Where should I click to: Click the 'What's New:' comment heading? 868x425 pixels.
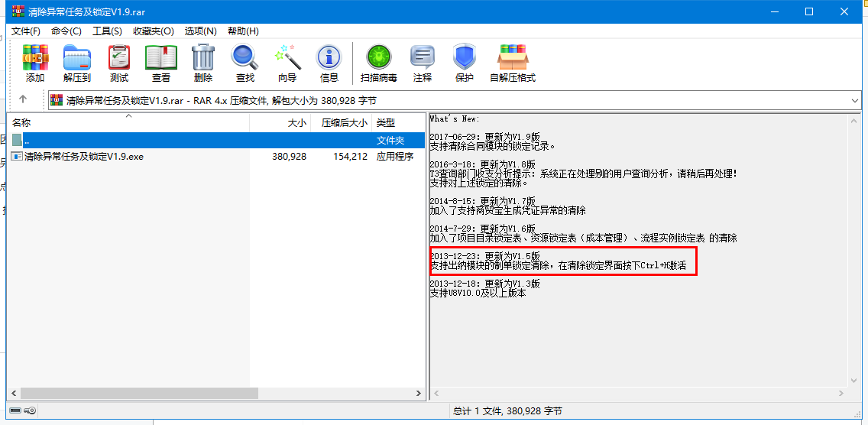455,119
